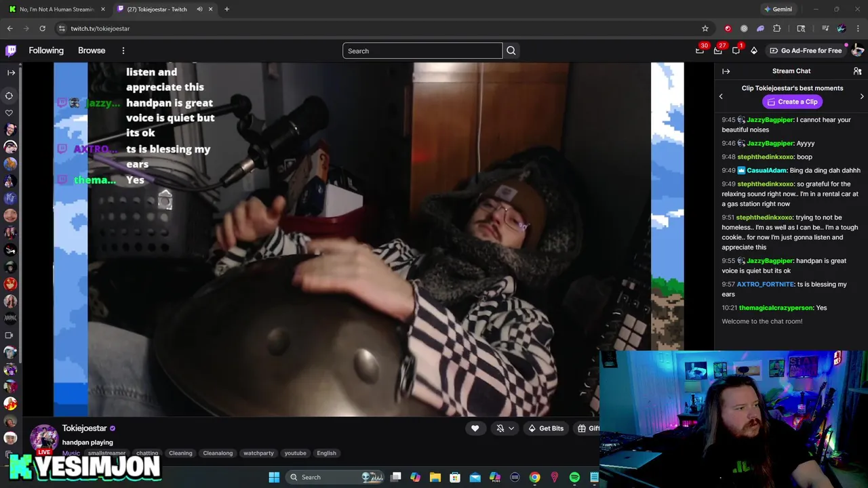Open Spotify from the taskbar
This screenshot has width=868, height=488.
574,477
